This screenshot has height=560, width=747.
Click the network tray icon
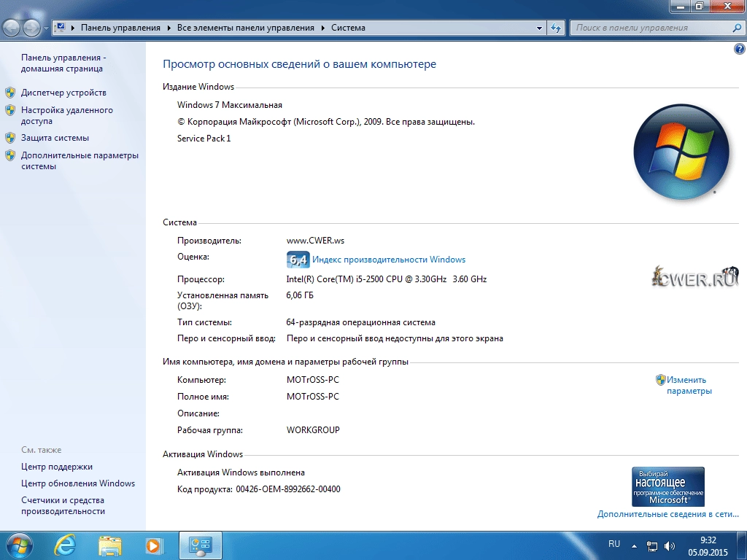point(651,546)
